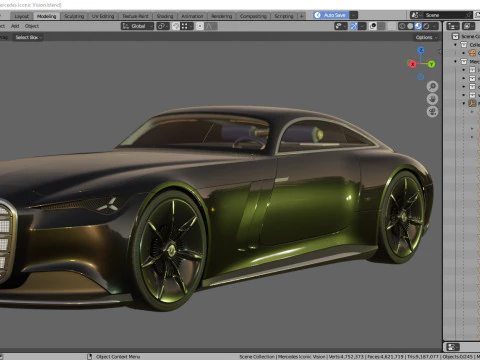Screen dimensions: 480x360
Task: Open the viewport shading options dropdown
Action: (435, 26)
